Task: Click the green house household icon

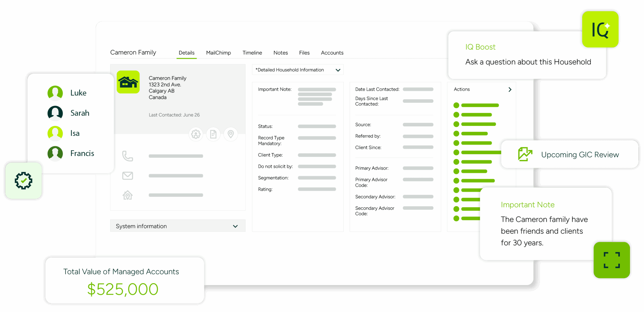Action: [128, 82]
